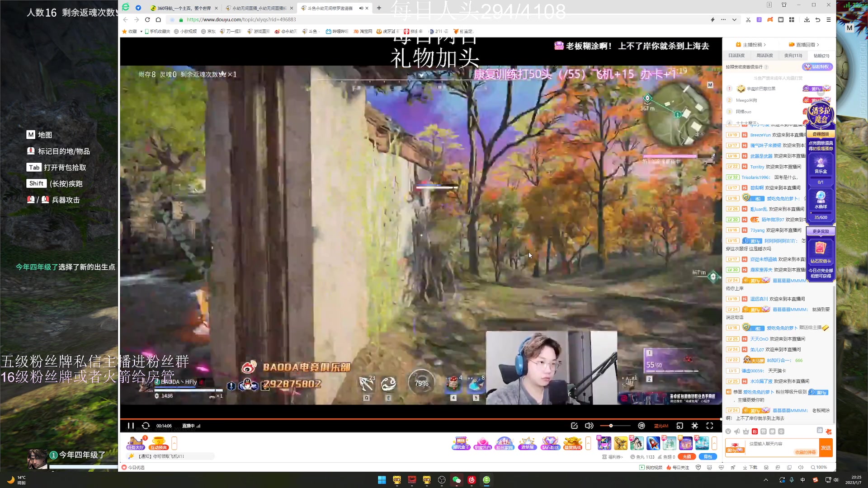The height and width of the screenshot is (488, 868).
Task: Open the emoji picker in chat
Action: point(728,432)
